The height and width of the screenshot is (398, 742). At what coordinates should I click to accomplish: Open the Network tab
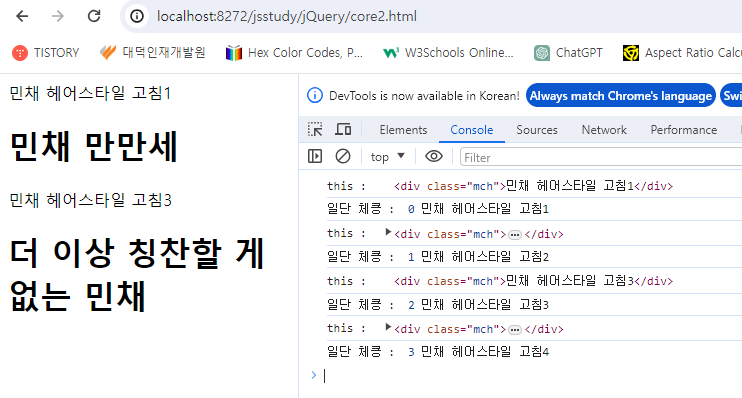point(604,130)
